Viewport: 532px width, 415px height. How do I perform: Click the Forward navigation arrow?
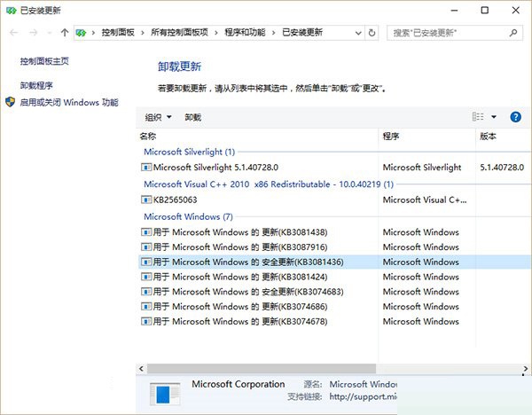[34, 33]
